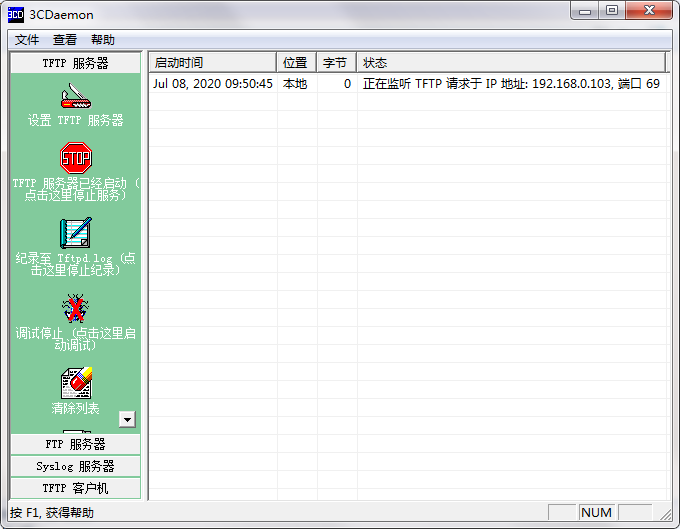Click the TFTP 服务器已经启动 stop service label
The width and height of the screenshot is (680, 529).
[75, 189]
